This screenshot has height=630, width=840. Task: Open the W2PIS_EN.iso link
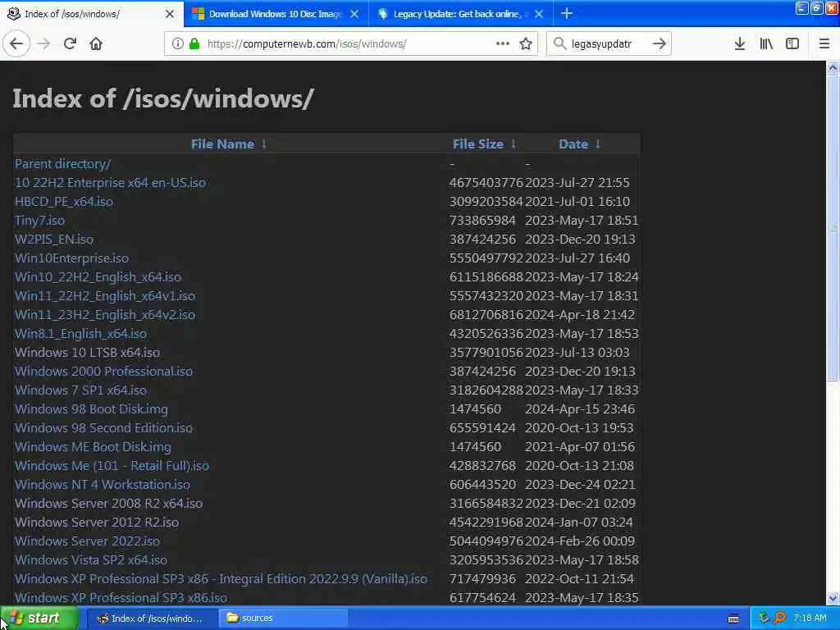pyautogui.click(x=54, y=239)
